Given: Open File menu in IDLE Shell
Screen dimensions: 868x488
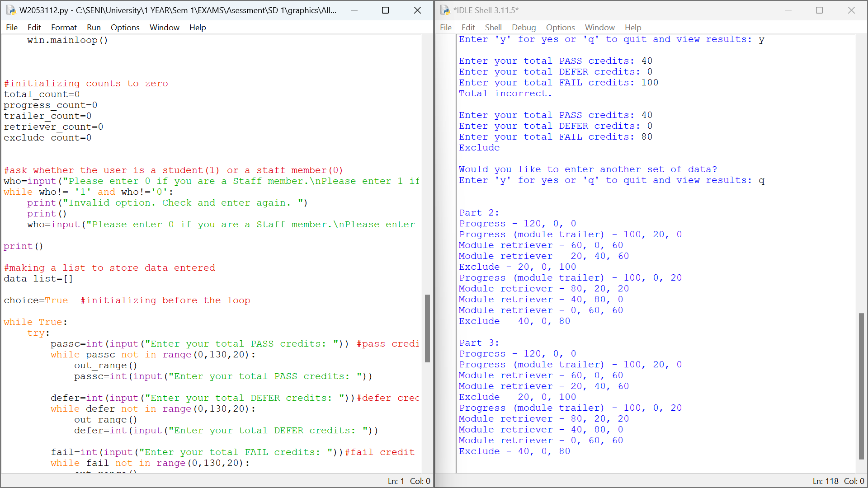Looking at the screenshot, I should pos(446,28).
